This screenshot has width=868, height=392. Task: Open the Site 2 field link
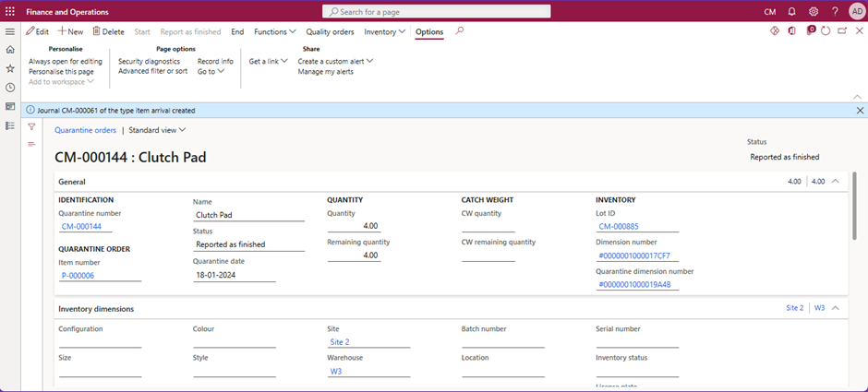tap(340, 342)
